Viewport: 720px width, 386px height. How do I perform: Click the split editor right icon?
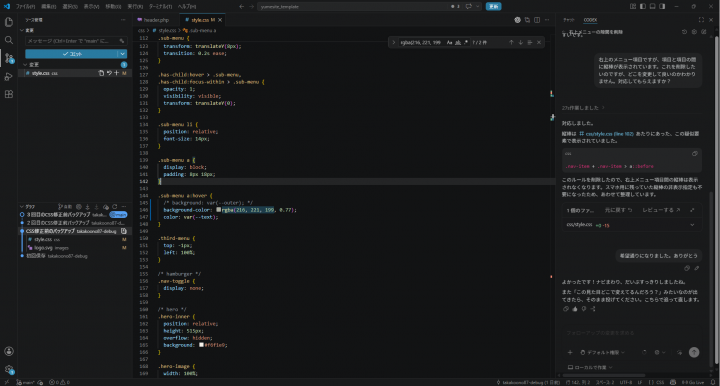(537, 20)
